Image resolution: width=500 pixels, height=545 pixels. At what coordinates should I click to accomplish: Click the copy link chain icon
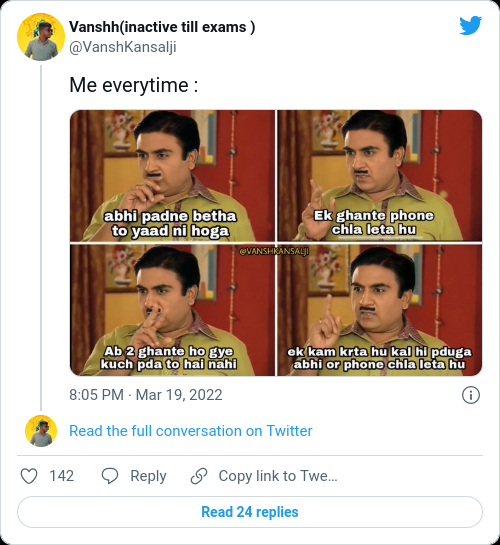(199, 476)
